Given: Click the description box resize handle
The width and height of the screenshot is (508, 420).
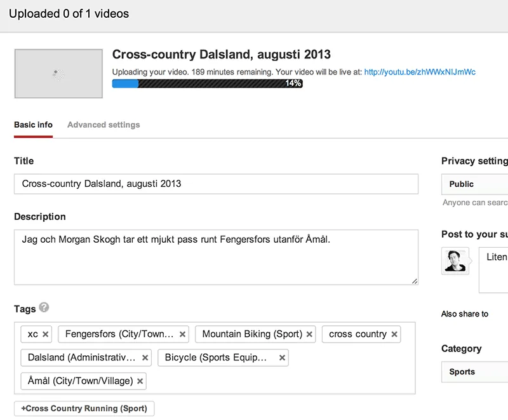Looking at the screenshot, I should pyautogui.click(x=415, y=281).
